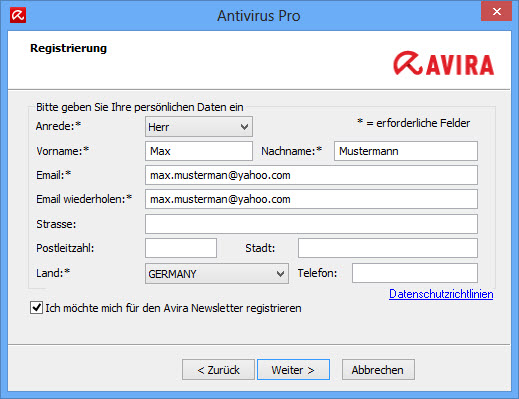Click the 'Postleitzahl:' label
Viewport: 519px width, 399px height.
pyautogui.click(x=65, y=248)
